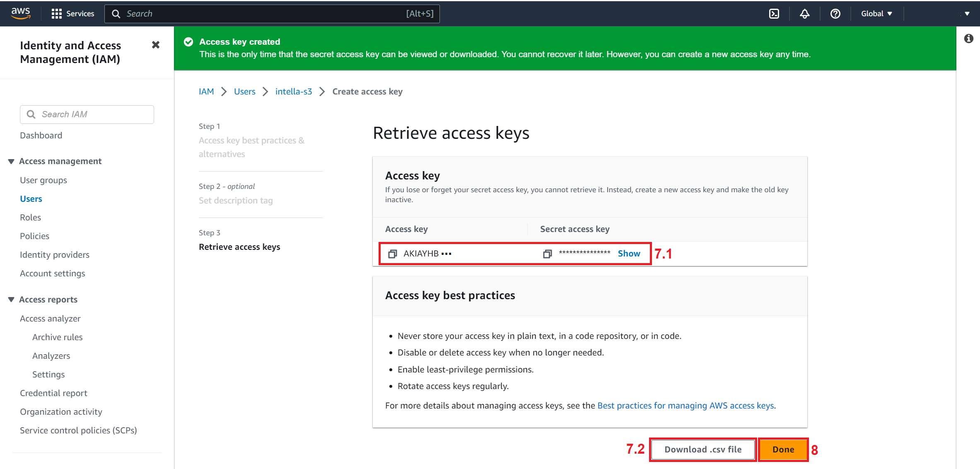Screen dimensions: 980x469
Task: Open User groups in sidebar
Action: (x=43, y=180)
